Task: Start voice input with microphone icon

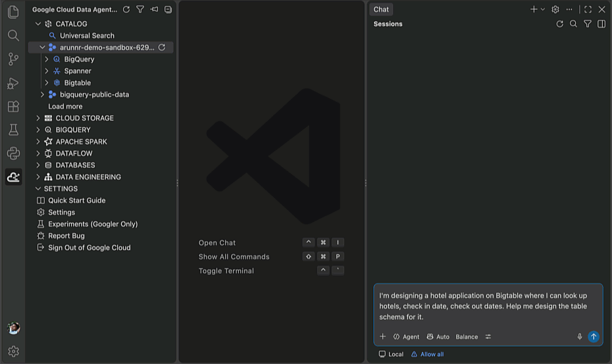Action: point(580,336)
